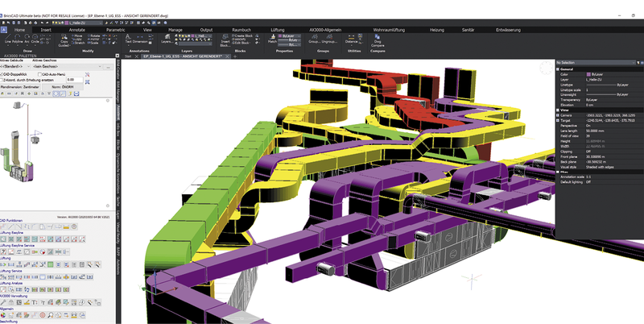
Task: Toggle Z-Koord. durch Erhebung ersetzen checkbox
Action: tap(3, 80)
